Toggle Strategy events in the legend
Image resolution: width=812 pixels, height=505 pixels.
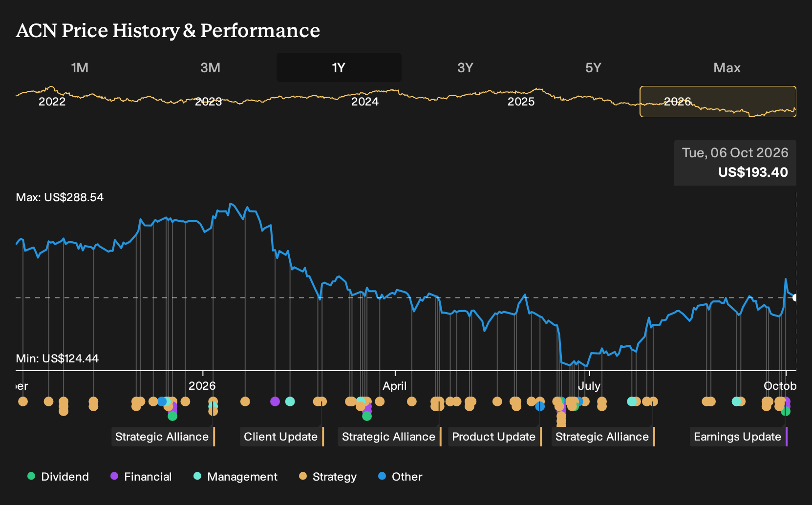tap(328, 476)
